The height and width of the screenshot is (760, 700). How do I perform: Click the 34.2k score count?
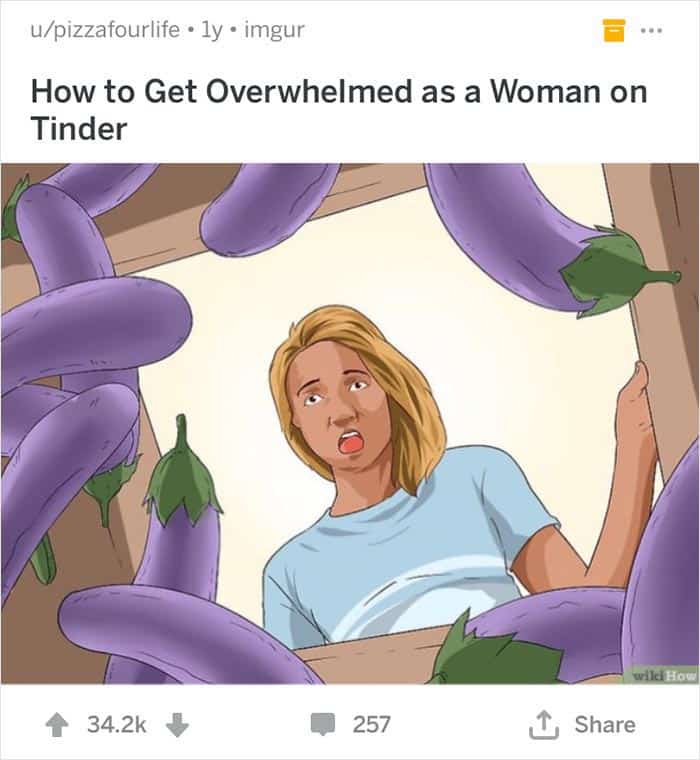(x=116, y=725)
